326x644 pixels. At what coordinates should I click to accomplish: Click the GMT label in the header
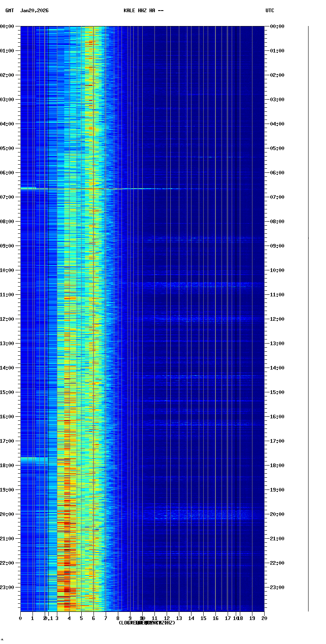pos(9,11)
